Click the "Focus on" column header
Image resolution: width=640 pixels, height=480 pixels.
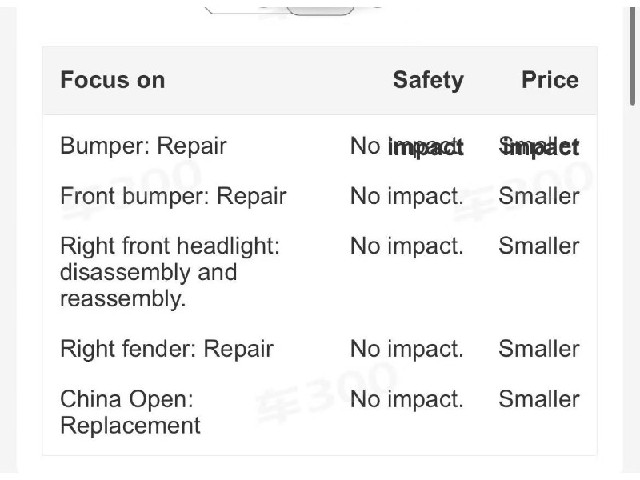pyautogui.click(x=113, y=80)
